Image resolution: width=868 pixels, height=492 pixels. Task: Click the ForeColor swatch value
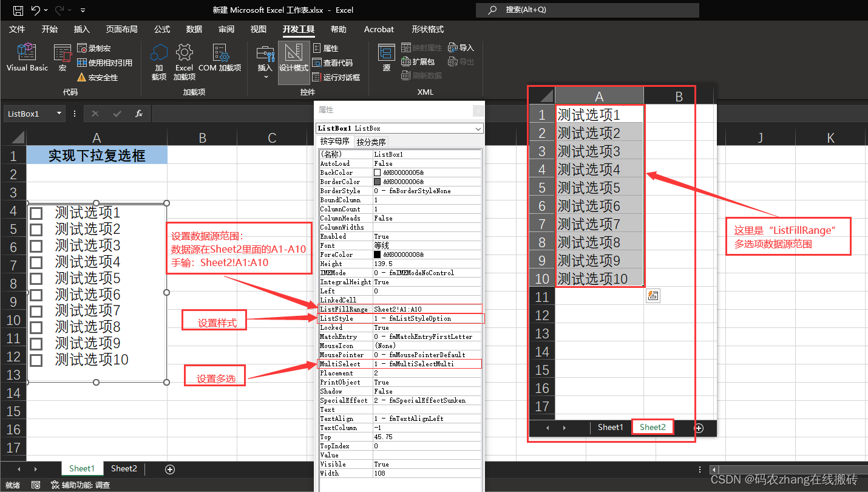(x=377, y=255)
